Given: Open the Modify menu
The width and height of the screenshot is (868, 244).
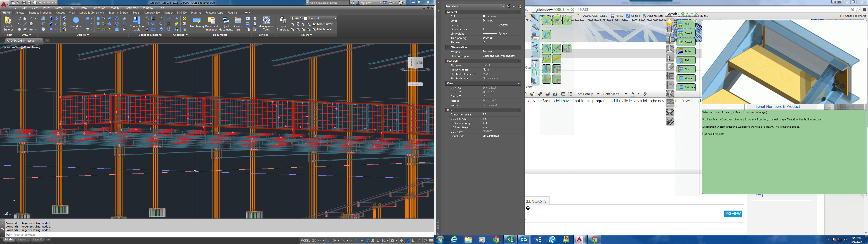Looking at the screenshot, I should tap(115, 8).
